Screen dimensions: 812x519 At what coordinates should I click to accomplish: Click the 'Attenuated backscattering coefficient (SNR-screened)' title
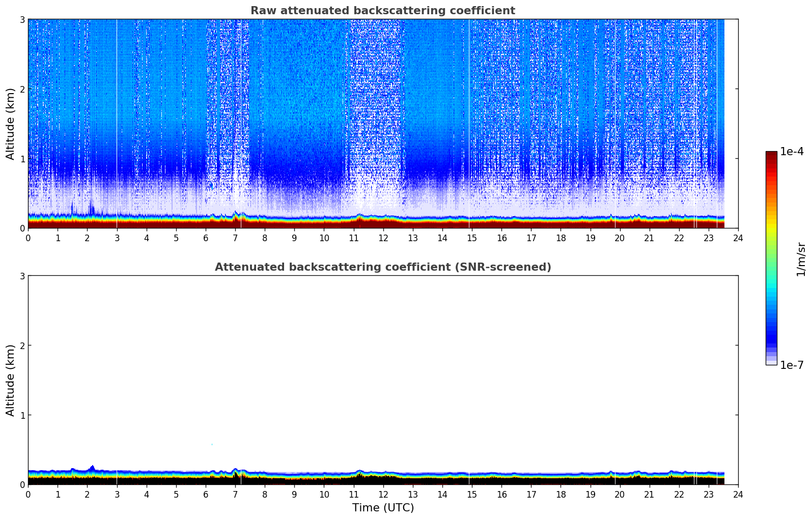pos(382,267)
